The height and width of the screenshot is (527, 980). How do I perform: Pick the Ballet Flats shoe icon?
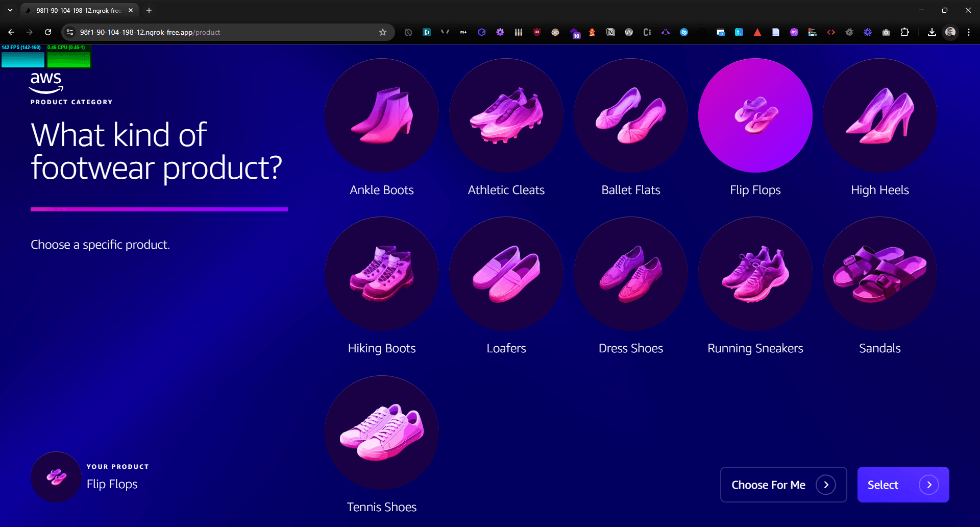coord(630,115)
